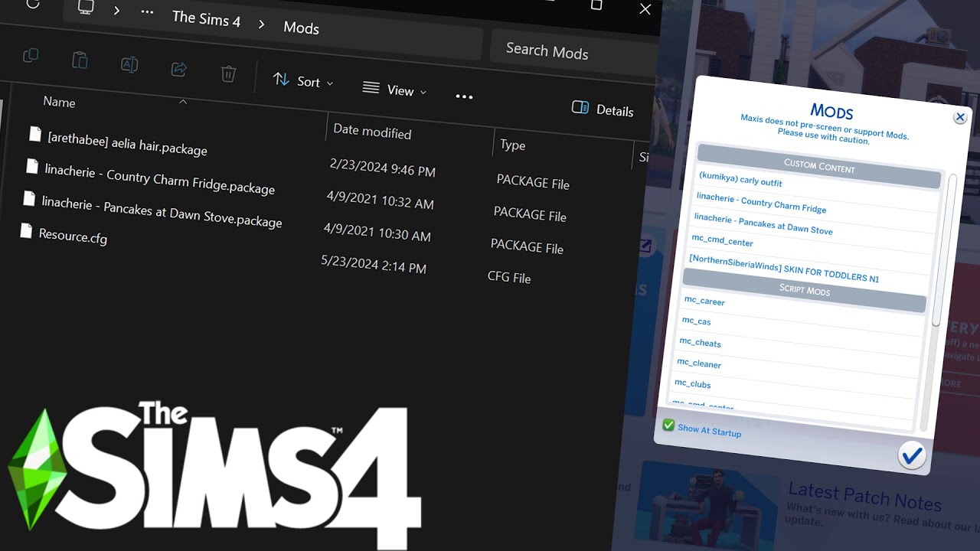Select [NorthernSiberiaWinds] SKIN FOR TODDLERS N1 entry
This screenshot has width=980, height=551.
click(784, 269)
